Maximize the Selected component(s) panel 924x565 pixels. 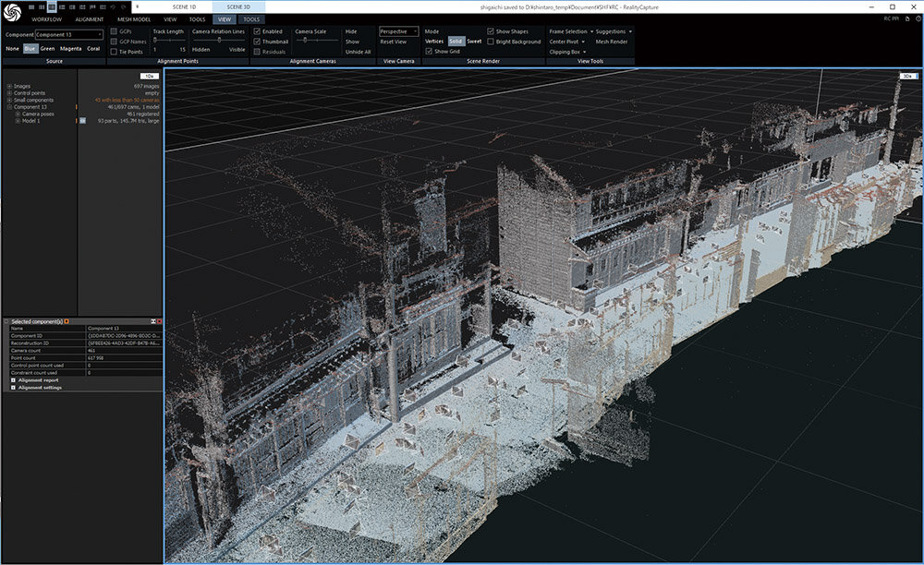coord(153,321)
